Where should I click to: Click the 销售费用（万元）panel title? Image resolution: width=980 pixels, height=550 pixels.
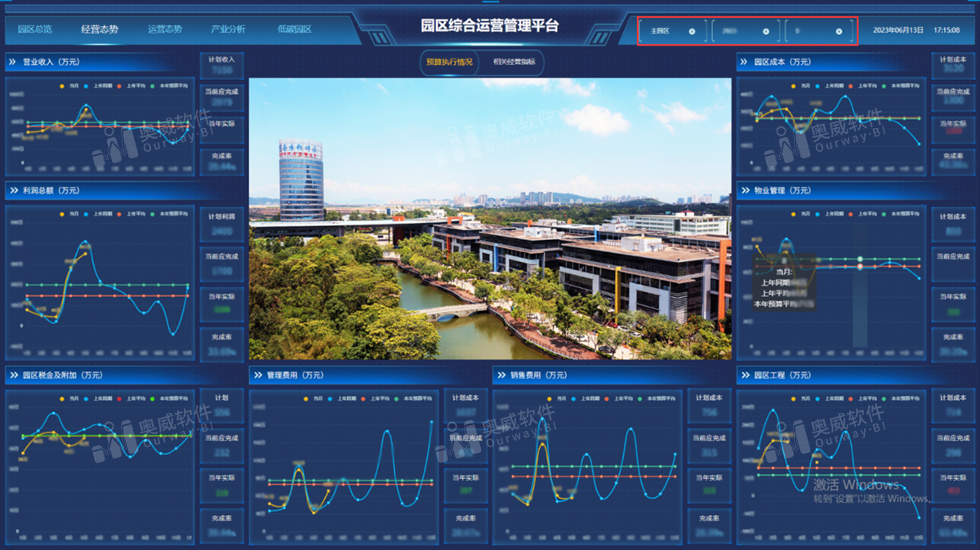coord(538,375)
